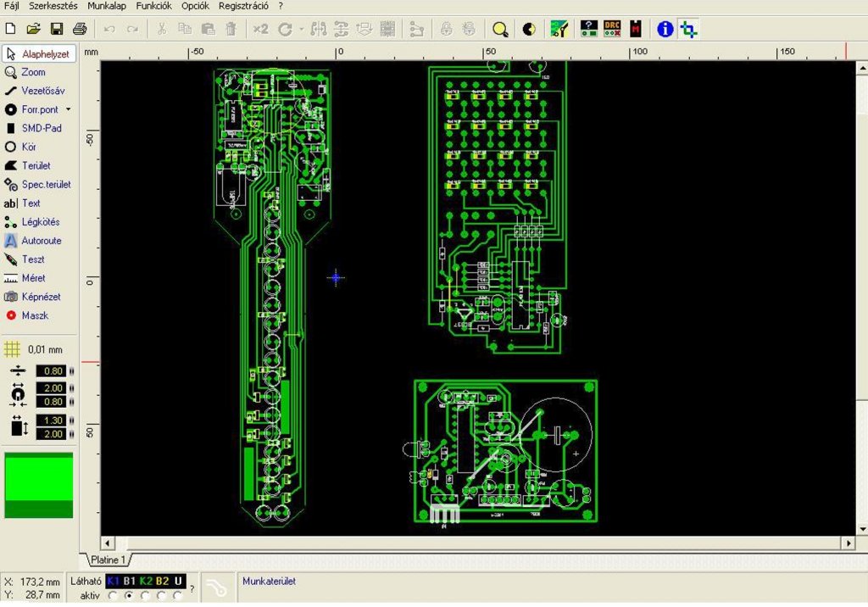This screenshot has height=607, width=868.
Task: Click the green layer color preview swatch
Action: 39,485
